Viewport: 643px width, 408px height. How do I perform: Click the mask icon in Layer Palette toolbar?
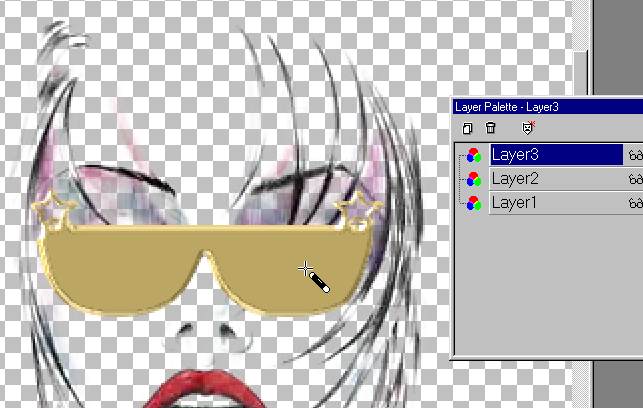click(528, 128)
